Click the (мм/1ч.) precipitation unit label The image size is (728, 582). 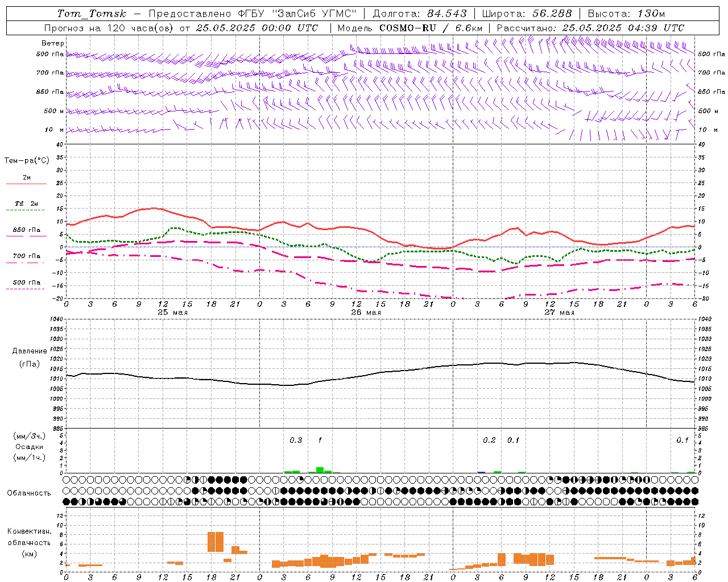(29, 457)
